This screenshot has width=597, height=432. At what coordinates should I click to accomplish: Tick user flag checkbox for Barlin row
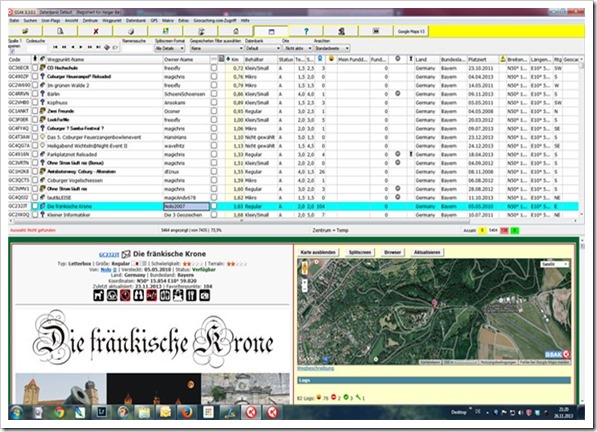[35, 93]
